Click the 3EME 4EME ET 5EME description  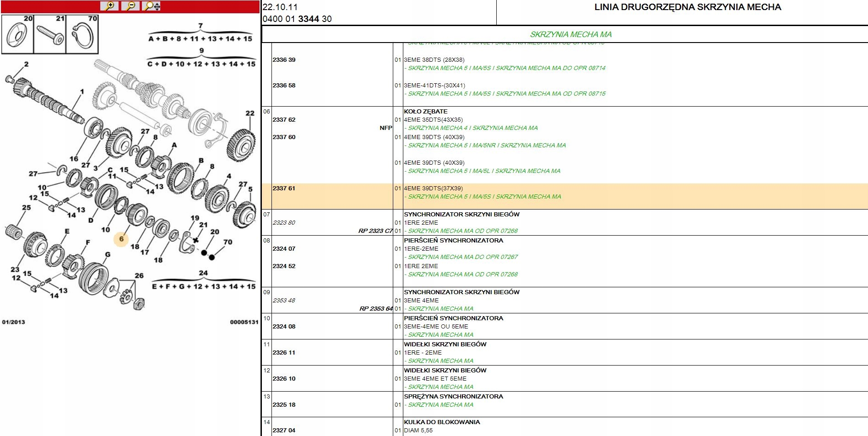click(x=435, y=378)
